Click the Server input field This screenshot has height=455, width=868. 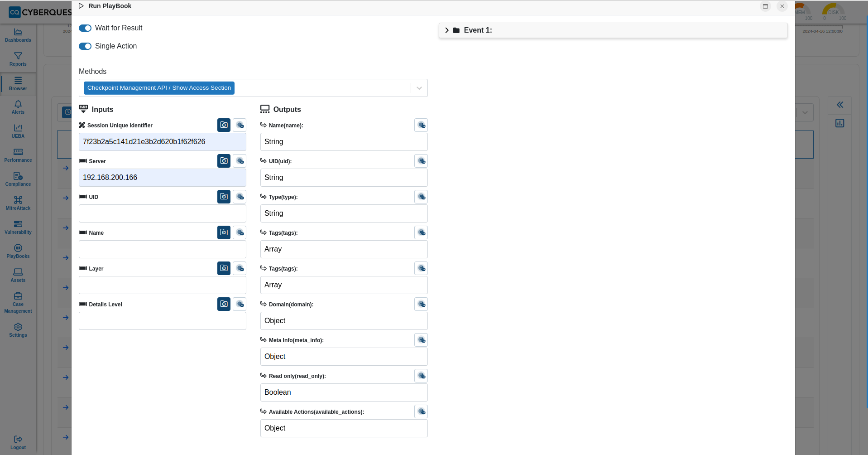click(x=163, y=178)
